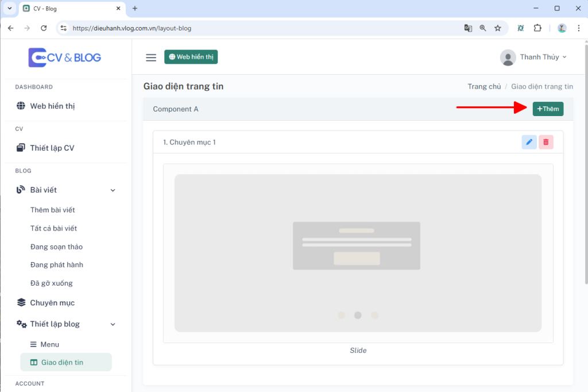
Task: Open Đang phát hành posts
Action: pyautogui.click(x=57, y=265)
